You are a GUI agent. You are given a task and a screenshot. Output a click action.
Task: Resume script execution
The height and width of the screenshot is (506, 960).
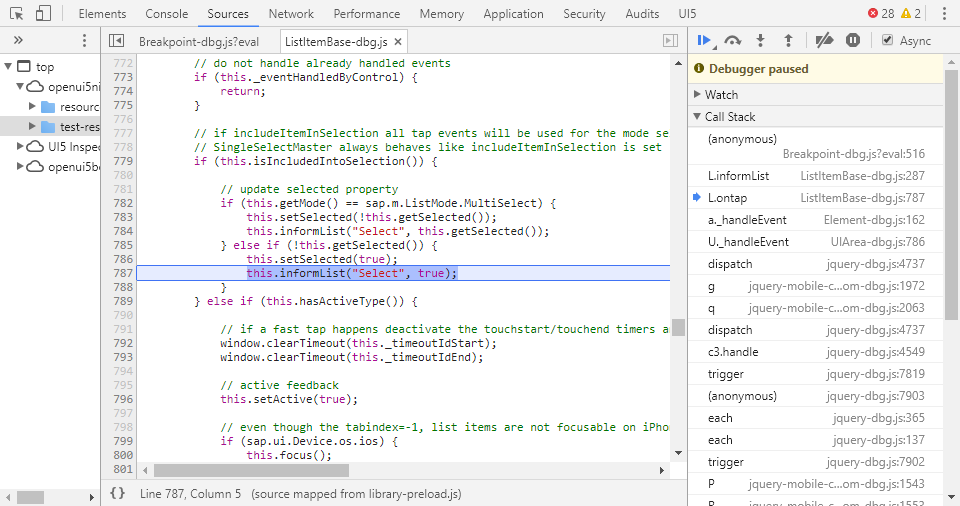pyautogui.click(x=705, y=40)
